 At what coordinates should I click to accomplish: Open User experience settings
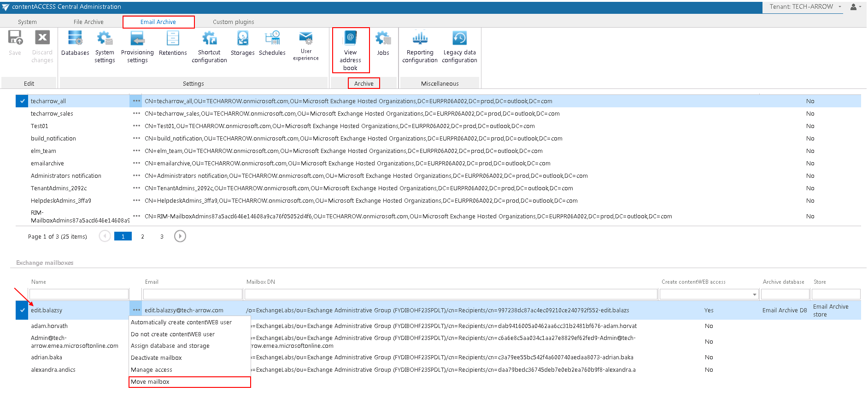(x=306, y=46)
